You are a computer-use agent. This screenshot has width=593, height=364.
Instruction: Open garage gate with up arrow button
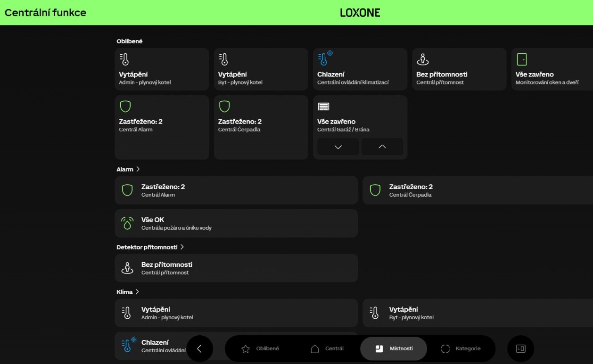click(x=382, y=147)
